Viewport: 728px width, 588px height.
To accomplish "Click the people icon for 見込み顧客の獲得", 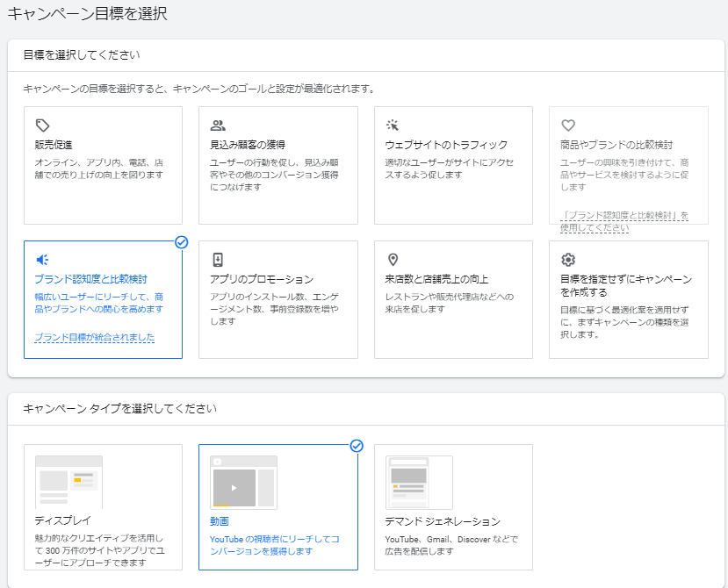I will click(x=218, y=125).
